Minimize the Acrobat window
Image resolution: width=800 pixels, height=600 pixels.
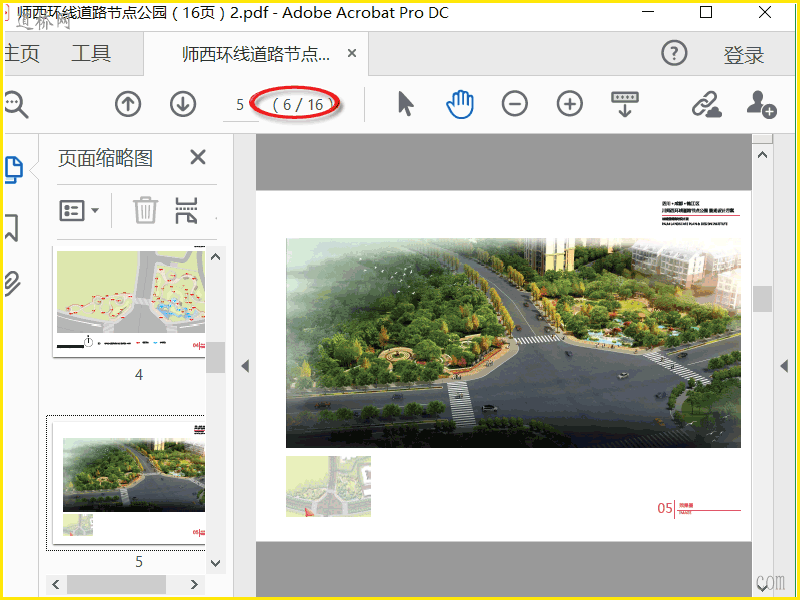648,12
